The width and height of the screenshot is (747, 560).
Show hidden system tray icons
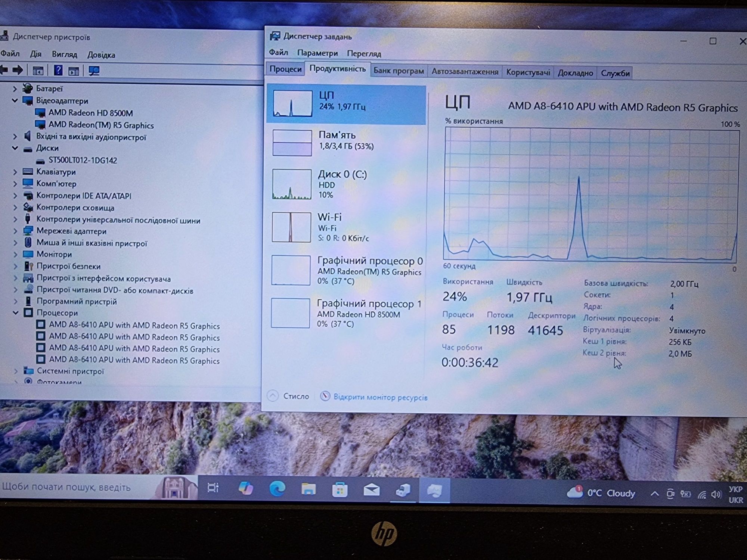pyautogui.click(x=654, y=494)
